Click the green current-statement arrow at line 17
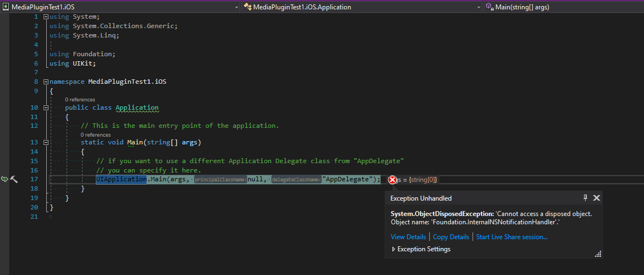This screenshot has width=644, height=275. 4,179
